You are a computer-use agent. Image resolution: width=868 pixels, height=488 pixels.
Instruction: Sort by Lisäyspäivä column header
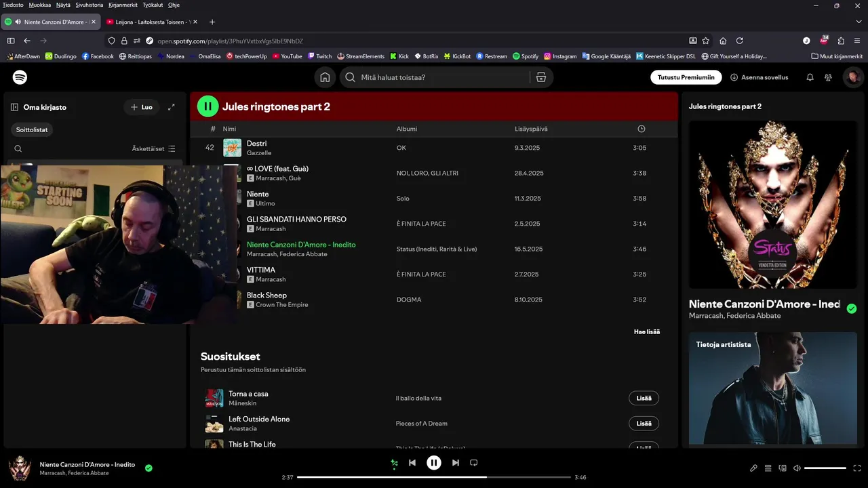click(x=531, y=129)
